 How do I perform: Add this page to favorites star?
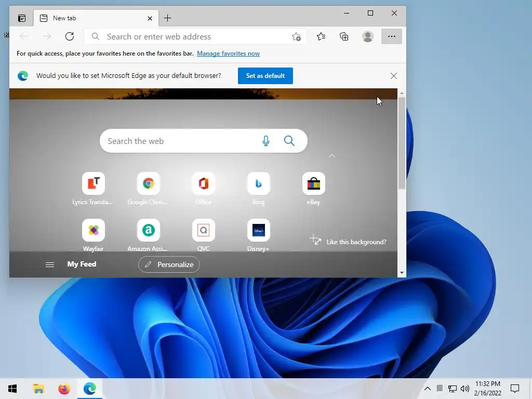pyautogui.click(x=296, y=37)
